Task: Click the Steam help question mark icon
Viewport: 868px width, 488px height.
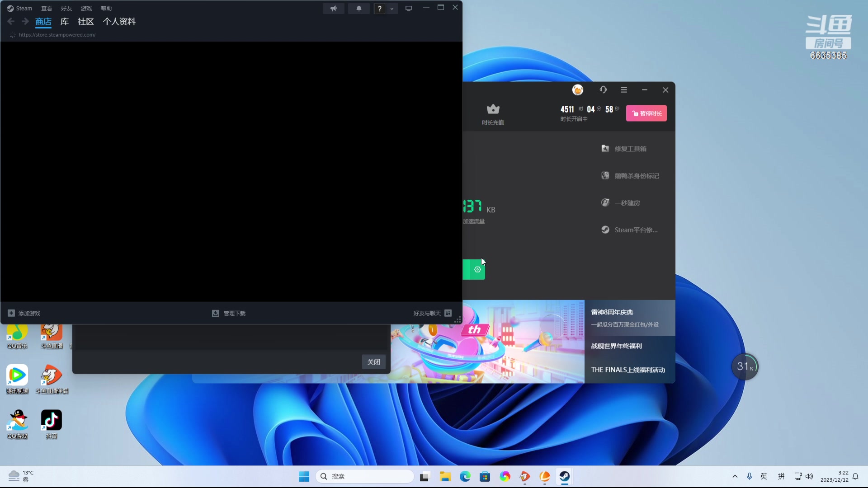Action: tap(380, 9)
